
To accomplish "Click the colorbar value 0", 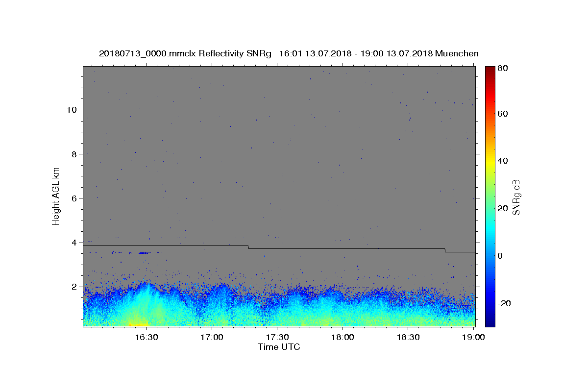I will pos(500,256).
